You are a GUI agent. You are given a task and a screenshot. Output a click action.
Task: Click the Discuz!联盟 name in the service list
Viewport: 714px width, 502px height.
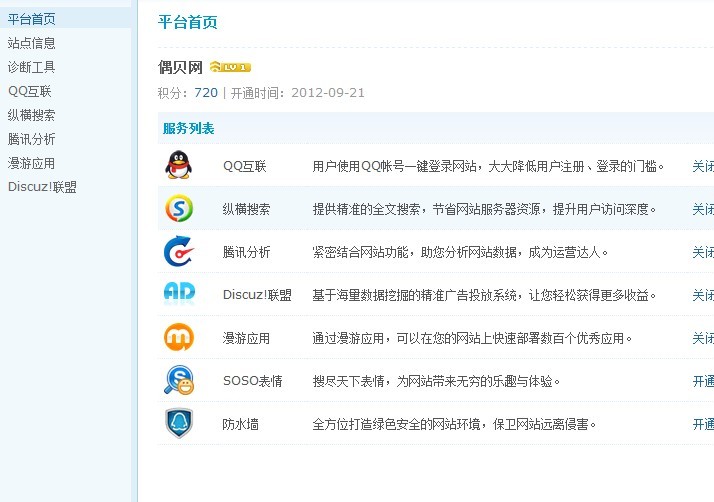(x=257, y=295)
